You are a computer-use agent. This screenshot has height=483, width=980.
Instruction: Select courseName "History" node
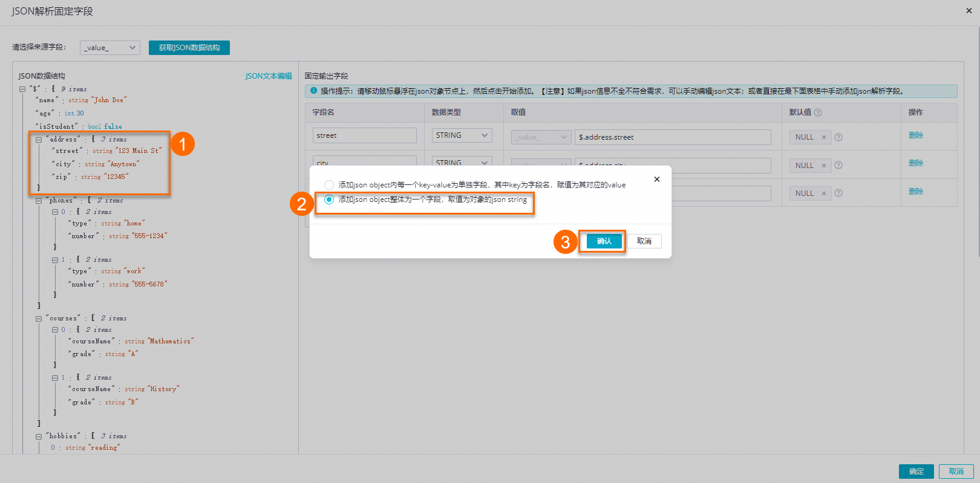point(124,389)
